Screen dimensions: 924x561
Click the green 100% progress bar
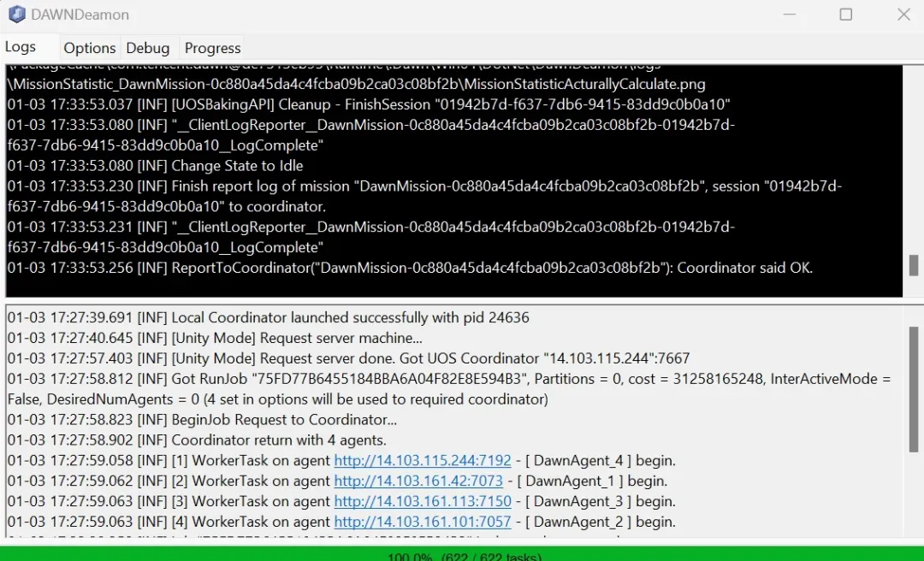click(462, 554)
